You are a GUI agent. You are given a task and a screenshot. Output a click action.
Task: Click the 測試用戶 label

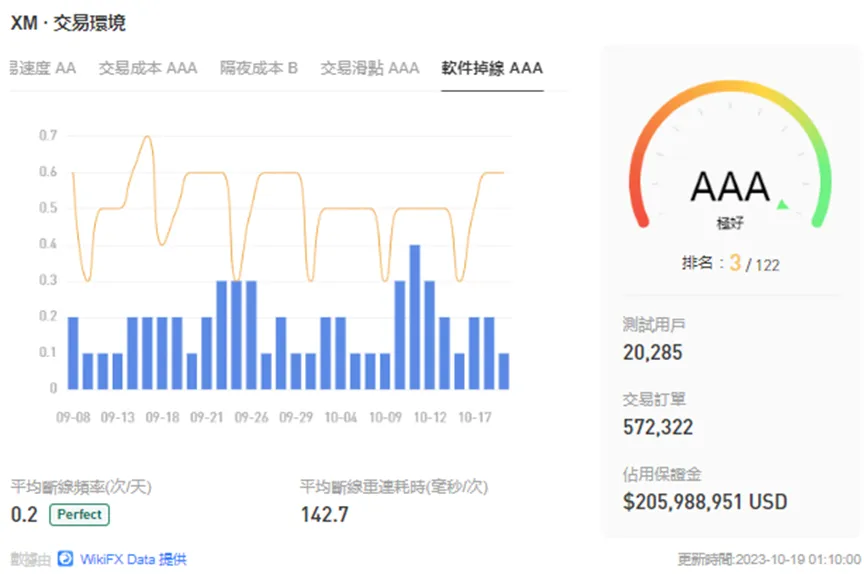point(654,325)
